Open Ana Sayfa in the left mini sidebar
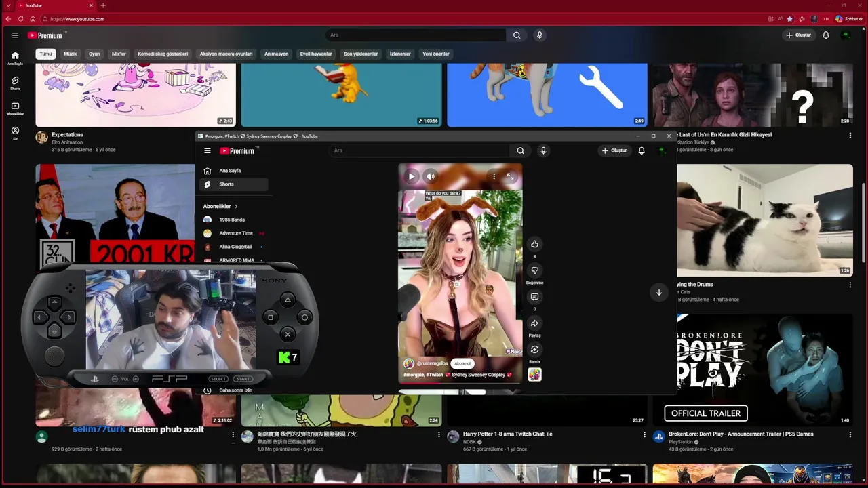 click(x=15, y=58)
